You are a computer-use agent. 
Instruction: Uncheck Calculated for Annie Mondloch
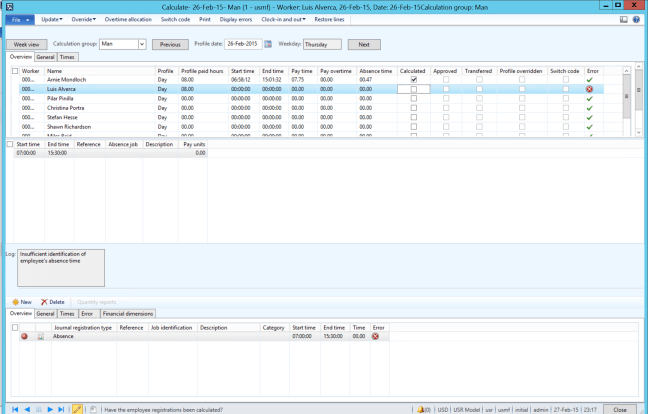point(414,80)
